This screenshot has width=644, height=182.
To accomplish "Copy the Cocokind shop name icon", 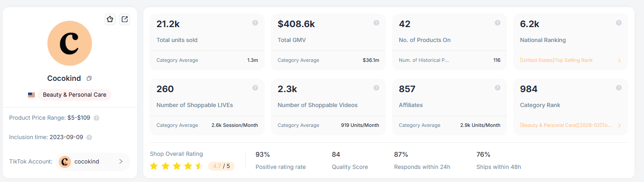I will point(89,79).
